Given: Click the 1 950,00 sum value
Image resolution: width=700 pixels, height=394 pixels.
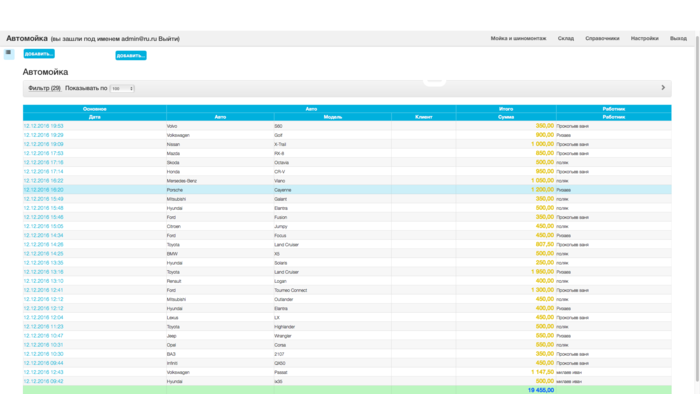Looking at the screenshot, I should (x=542, y=272).
